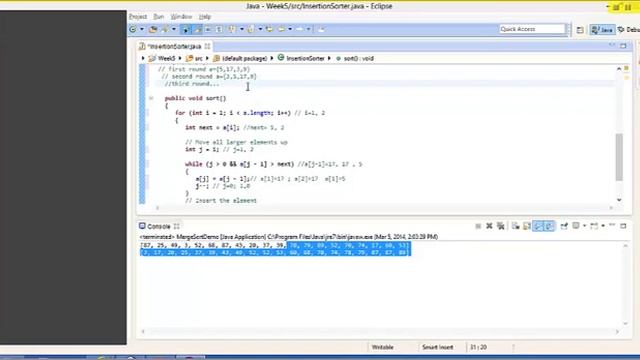The height and width of the screenshot is (360, 640).
Task: Expand the breadcrumb arrow after InsertionSorter
Action: (x=329, y=58)
